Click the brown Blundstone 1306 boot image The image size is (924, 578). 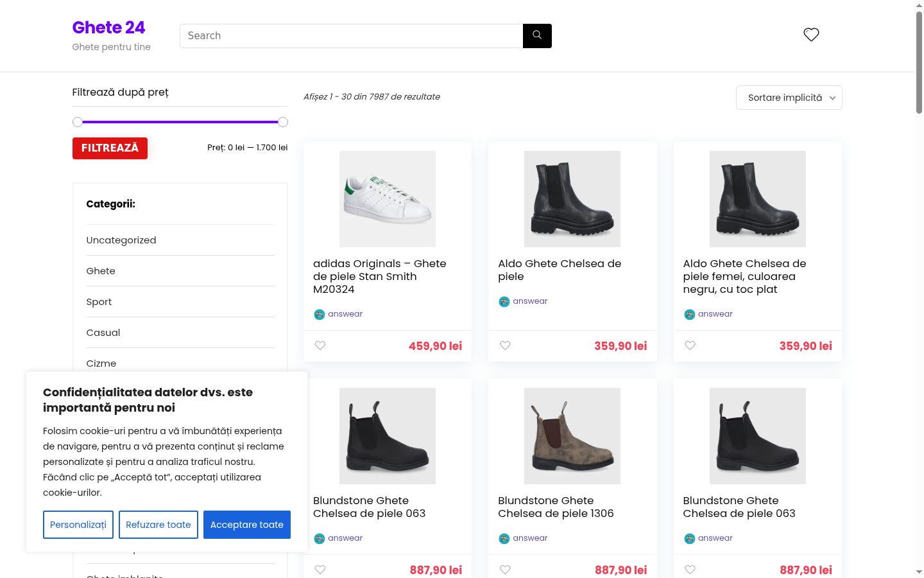pos(572,436)
